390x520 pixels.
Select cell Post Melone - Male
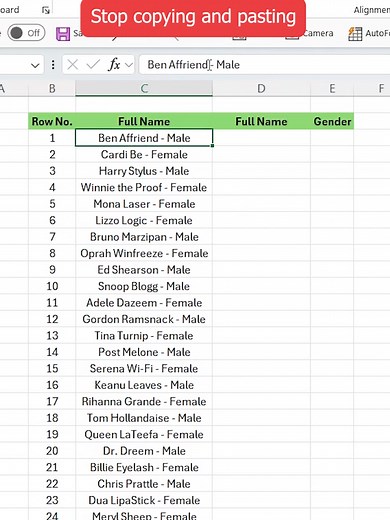pos(144,352)
